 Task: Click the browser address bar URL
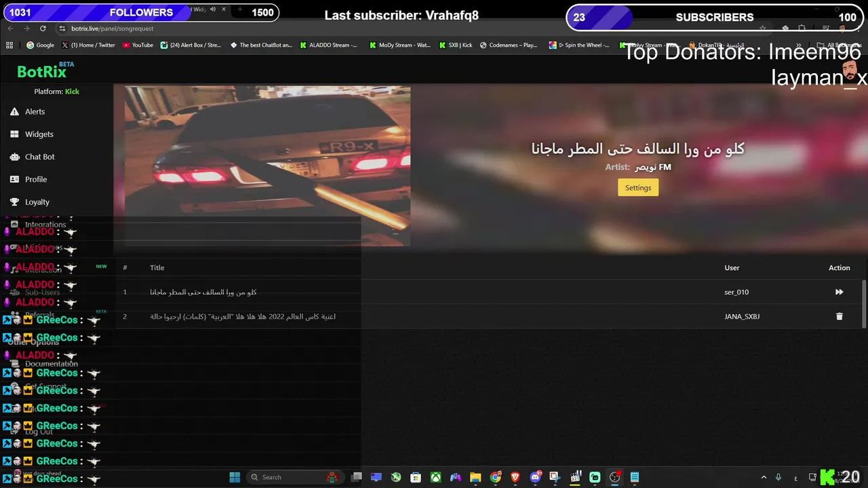[112, 28]
